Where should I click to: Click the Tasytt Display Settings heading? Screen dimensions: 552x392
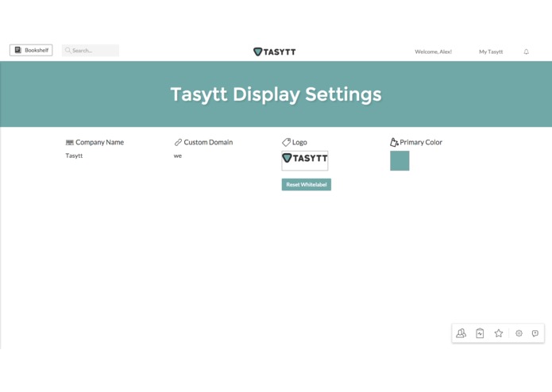point(276,94)
